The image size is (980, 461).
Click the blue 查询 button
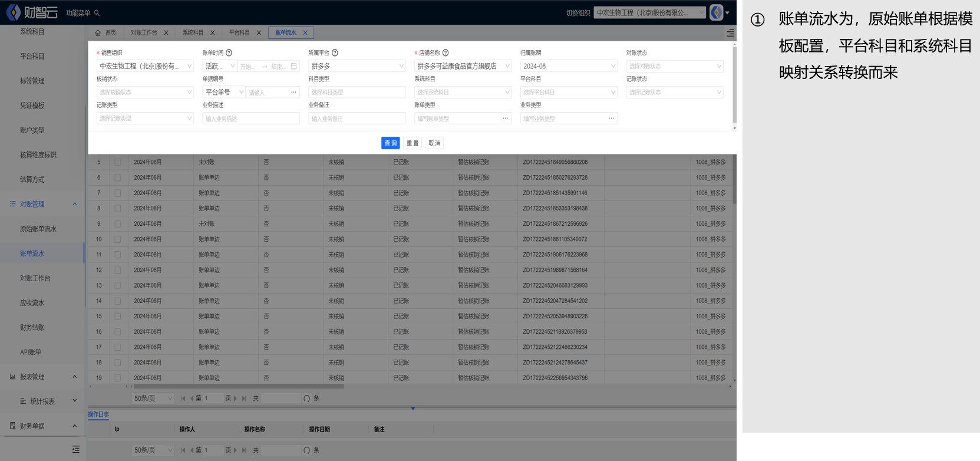(390, 143)
